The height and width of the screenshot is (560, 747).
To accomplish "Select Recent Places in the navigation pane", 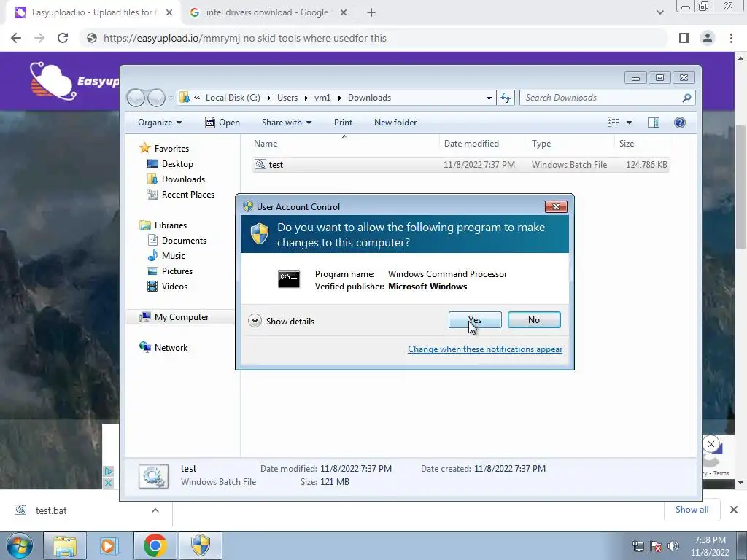I will (x=181, y=194).
